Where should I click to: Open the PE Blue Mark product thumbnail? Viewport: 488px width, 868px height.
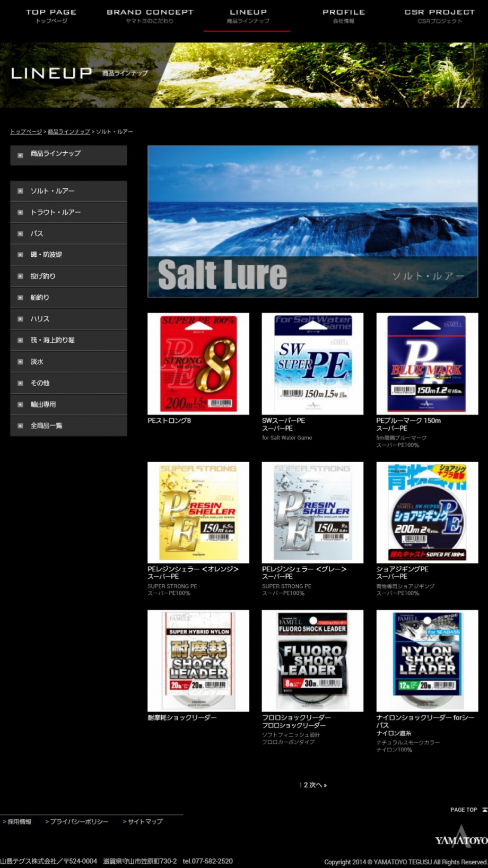(x=427, y=363)
